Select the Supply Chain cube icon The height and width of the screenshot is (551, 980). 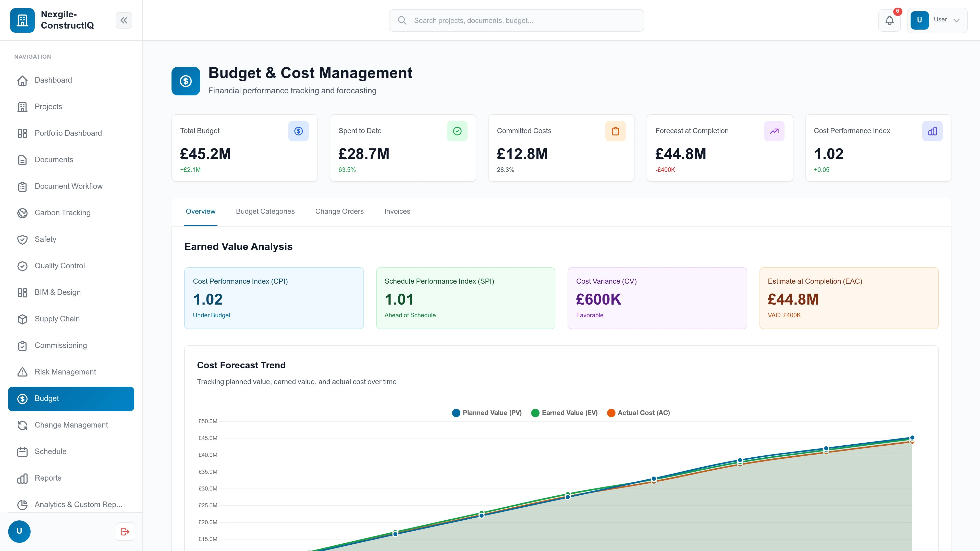22,319
